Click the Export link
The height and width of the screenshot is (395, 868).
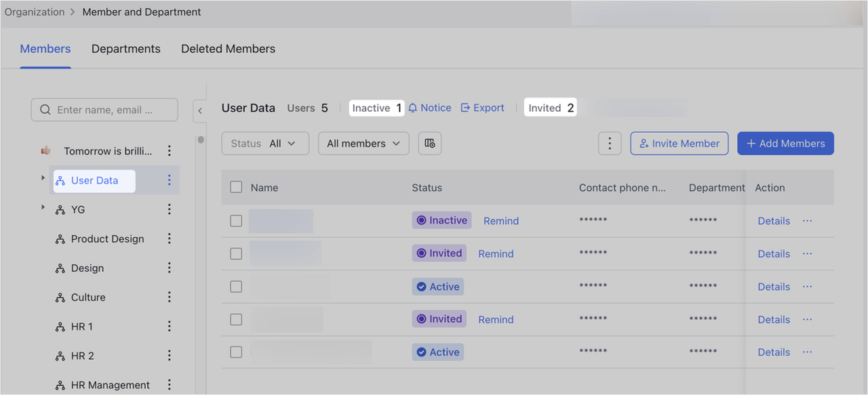488,108
